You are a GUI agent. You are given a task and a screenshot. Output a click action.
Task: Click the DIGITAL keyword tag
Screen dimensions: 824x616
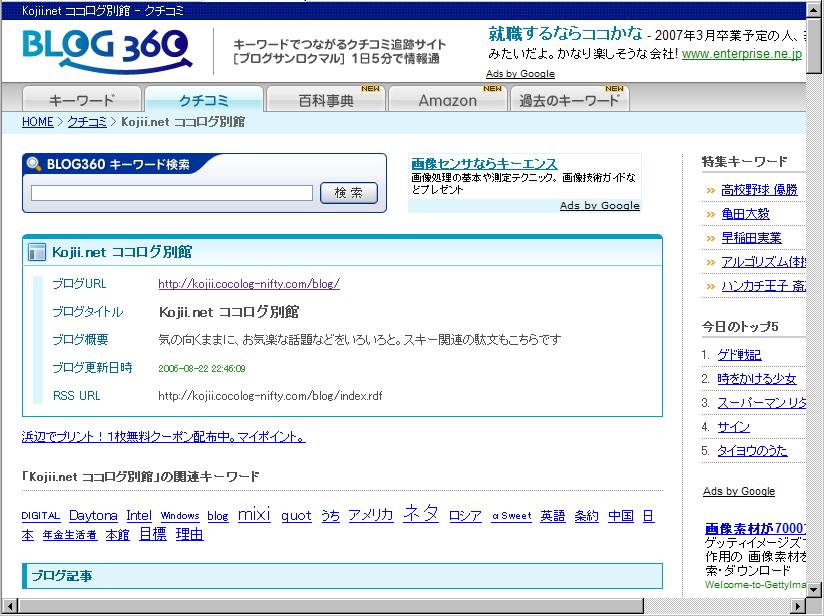(40, 516)
